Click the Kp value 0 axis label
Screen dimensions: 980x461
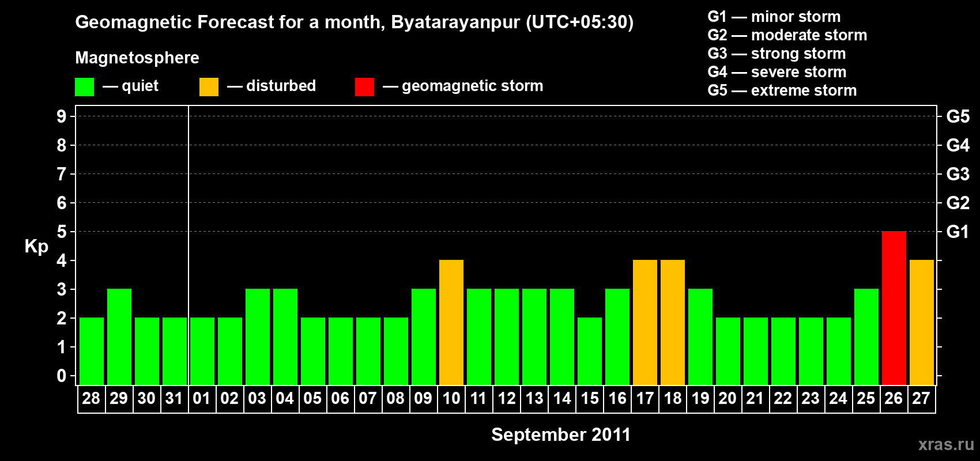tap(62, 376)
